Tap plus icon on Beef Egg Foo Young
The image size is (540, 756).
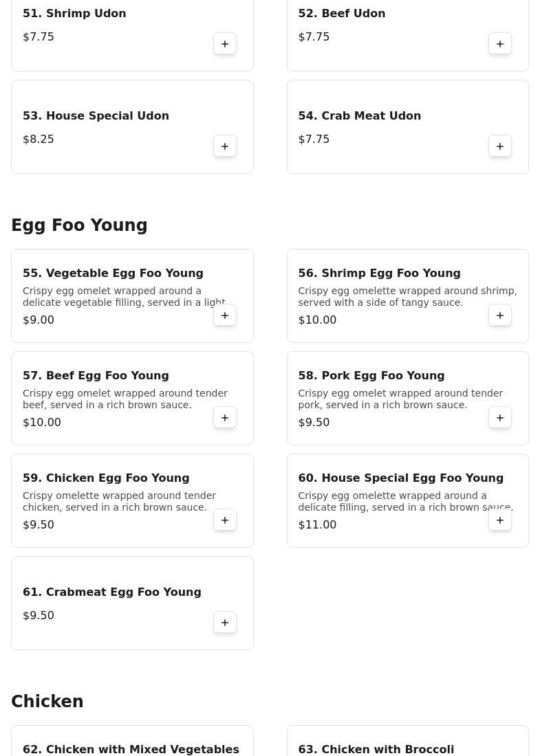pyautogui.click(x=225, y=418)
